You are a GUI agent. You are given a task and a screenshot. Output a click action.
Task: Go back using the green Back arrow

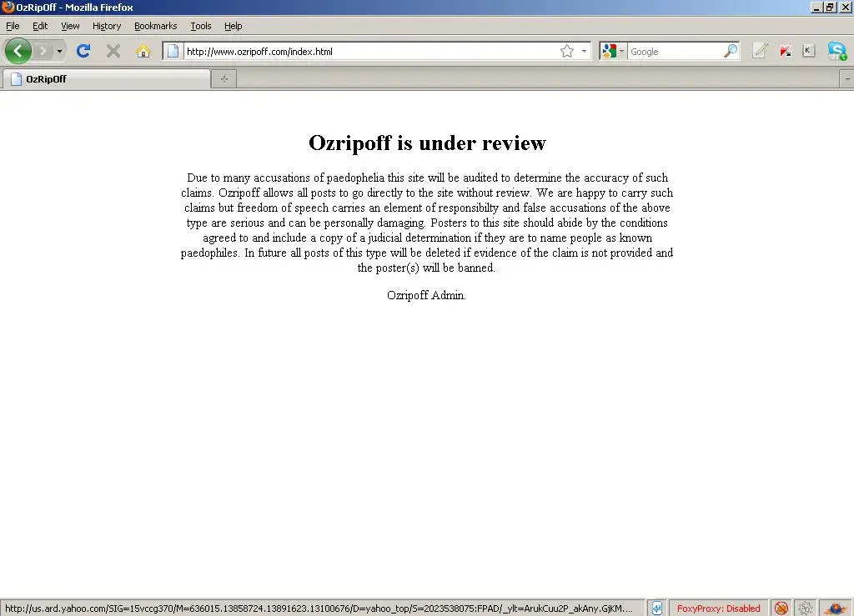pyautogui.click(x=18, y=51)
